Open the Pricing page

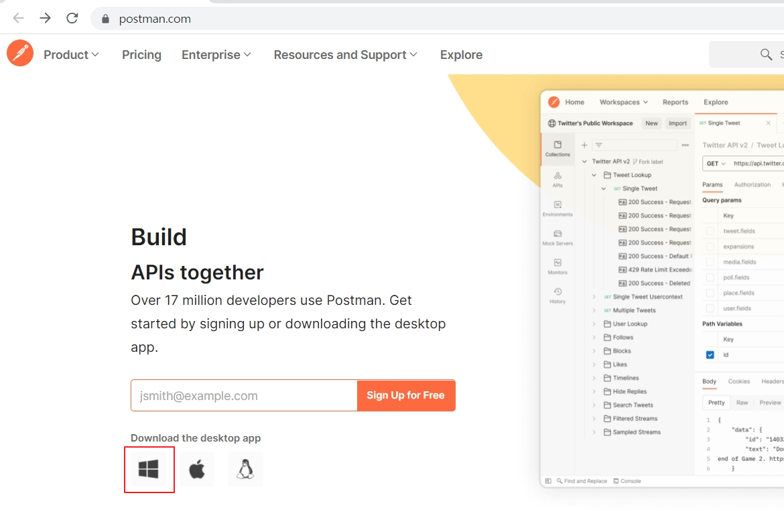[x=141, y=54]
